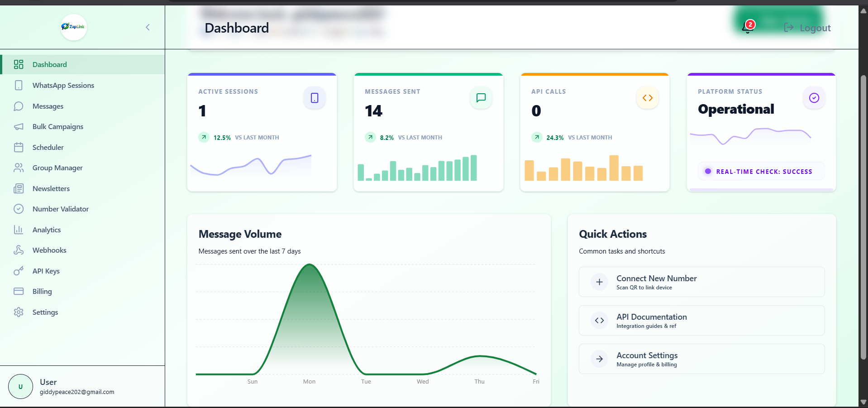Open the Connect New Number quick action
Screen dimensions: 868x408
pyautogui.click(x=701, y=282)
